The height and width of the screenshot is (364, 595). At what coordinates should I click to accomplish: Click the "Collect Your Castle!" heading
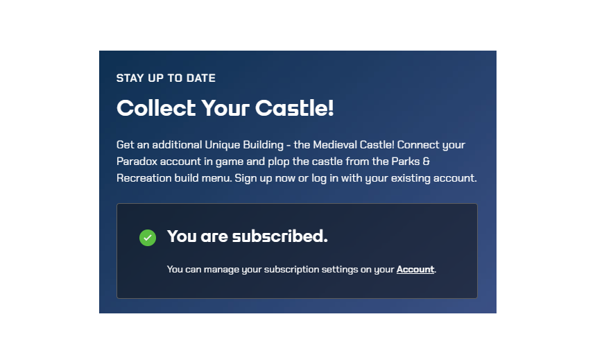click(225, 108)
